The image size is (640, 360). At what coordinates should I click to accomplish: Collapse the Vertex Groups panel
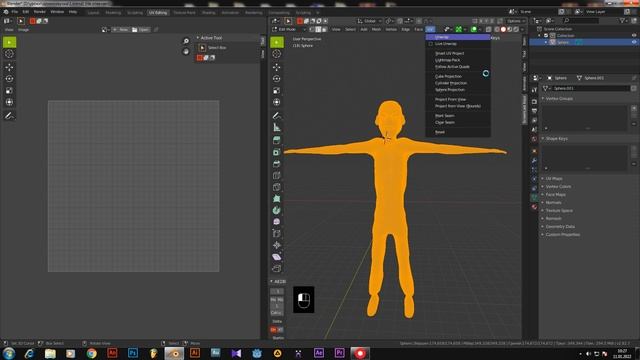point(558,99)
